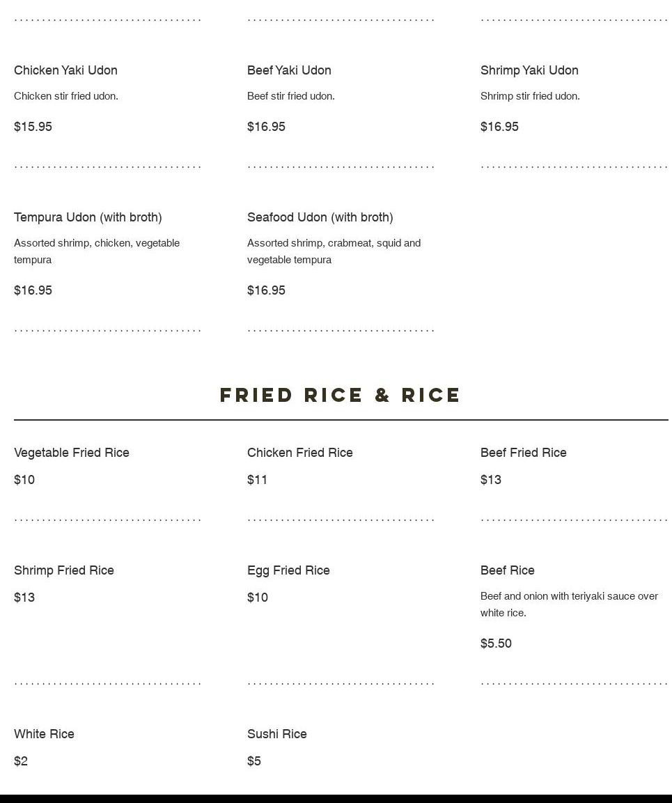Click the Chicken Fried Rice item
Screen dimensions: 672x803
[x=299, y=453]
